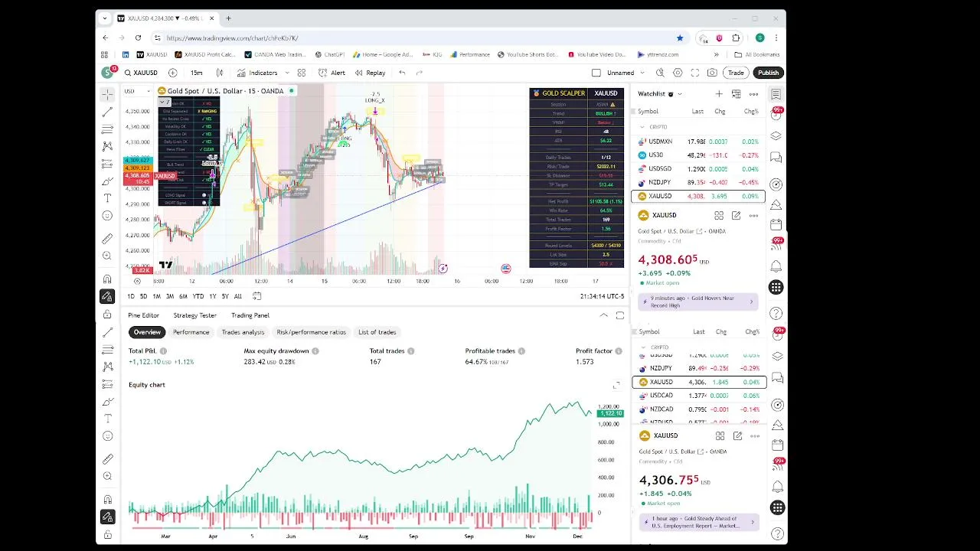This screenshot has height=551, width=980.
Task: Add a compare symbol with the plus icon
Action: tap(172, 73)
